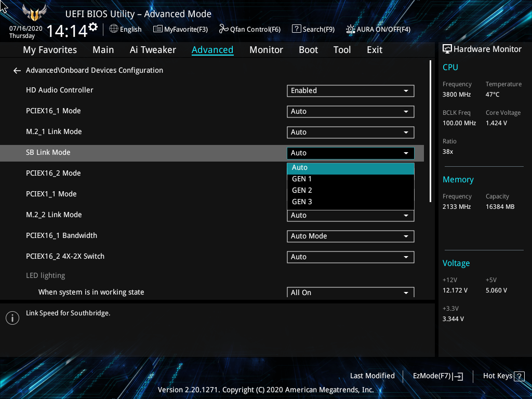
Task: Open the Monitor tab
Action: pos(266,50)
